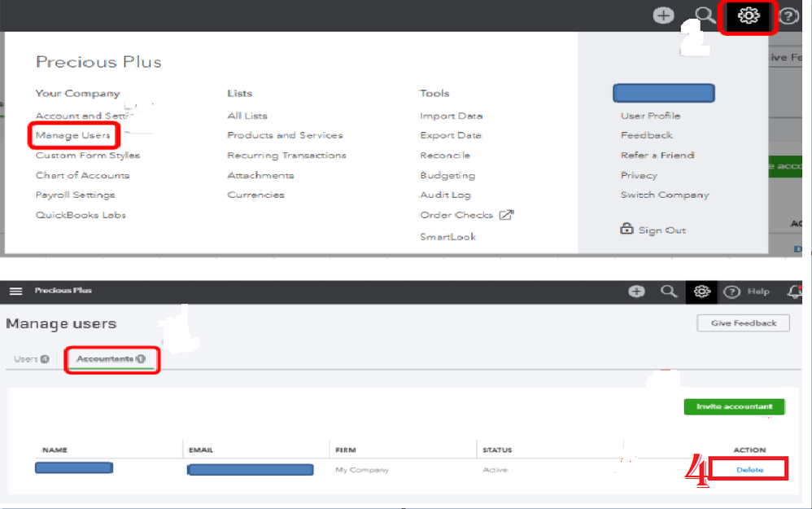This screenshot has width=812, height=509.
Task: Click the NAME column header
Action: (x=55, y=450)
